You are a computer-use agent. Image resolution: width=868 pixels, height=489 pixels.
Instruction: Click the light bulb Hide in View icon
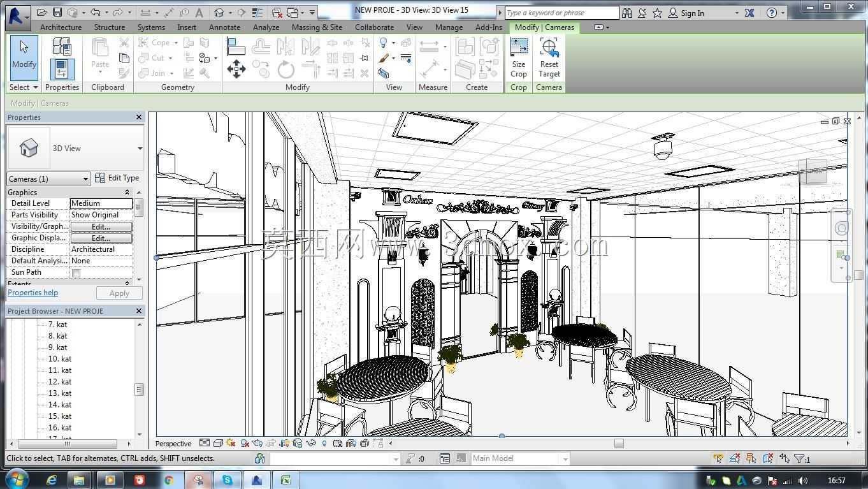click(x=384, y=43)
